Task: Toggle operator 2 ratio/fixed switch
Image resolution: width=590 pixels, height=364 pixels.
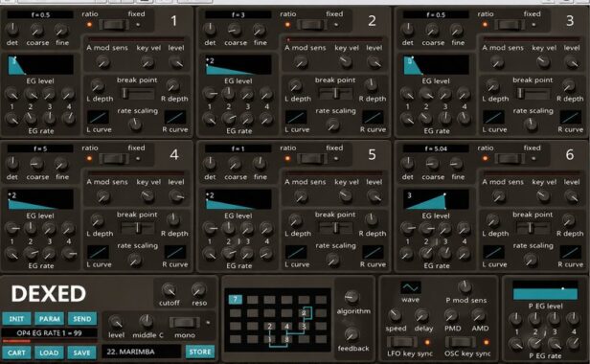Action: (x=311, y=25)
